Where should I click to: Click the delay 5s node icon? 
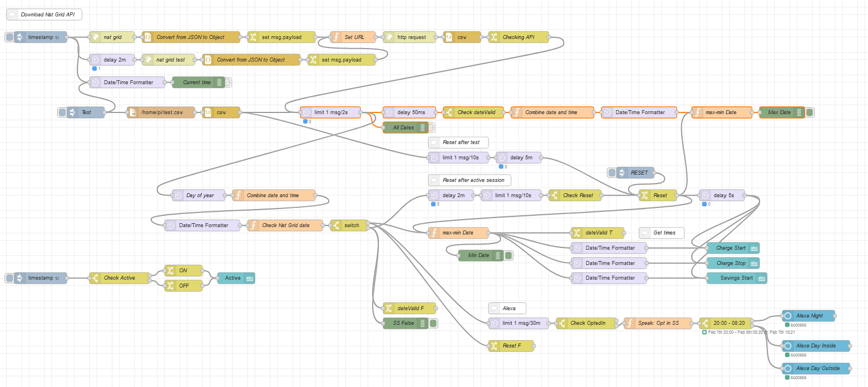click(705, 195)
